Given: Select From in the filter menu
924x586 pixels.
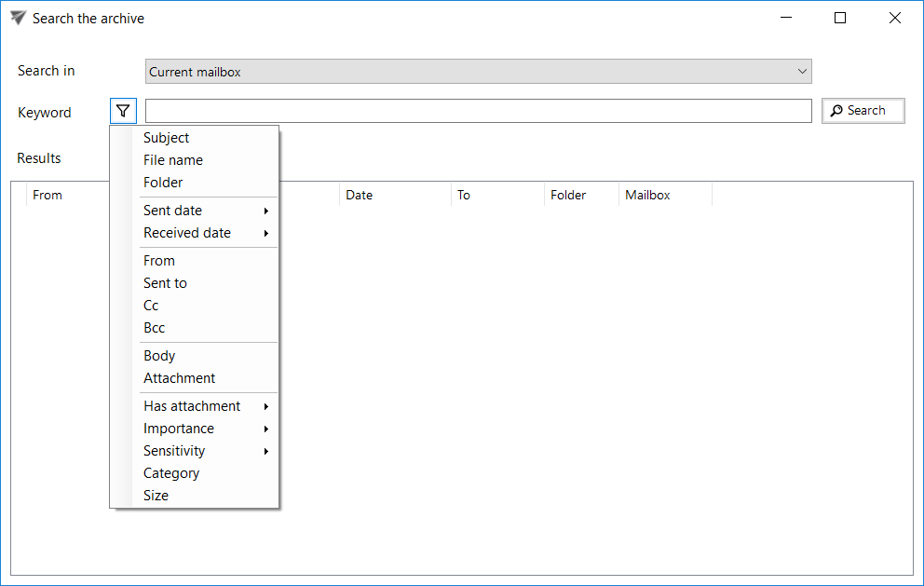Looking at the screenshot, I should (159, 261).
